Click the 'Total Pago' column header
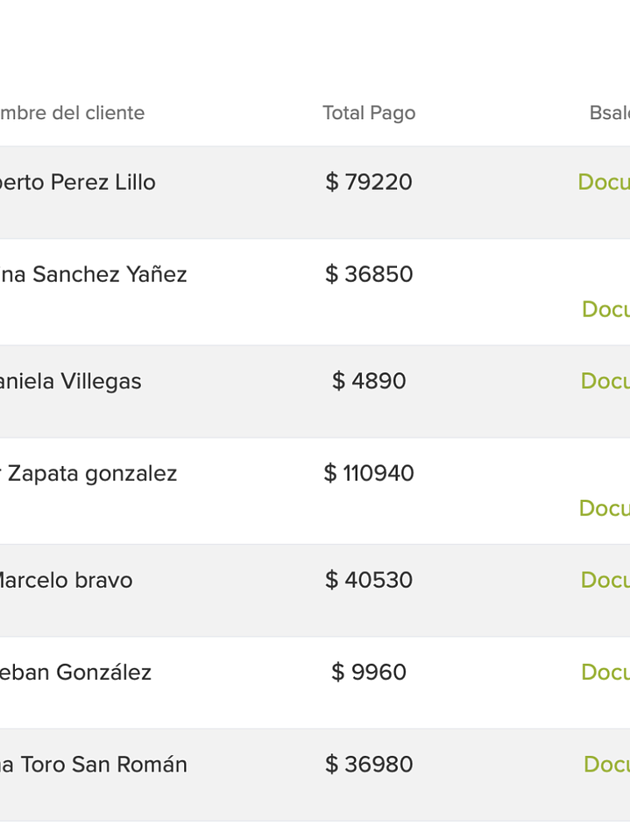630x840 pixels. point(368,113)
